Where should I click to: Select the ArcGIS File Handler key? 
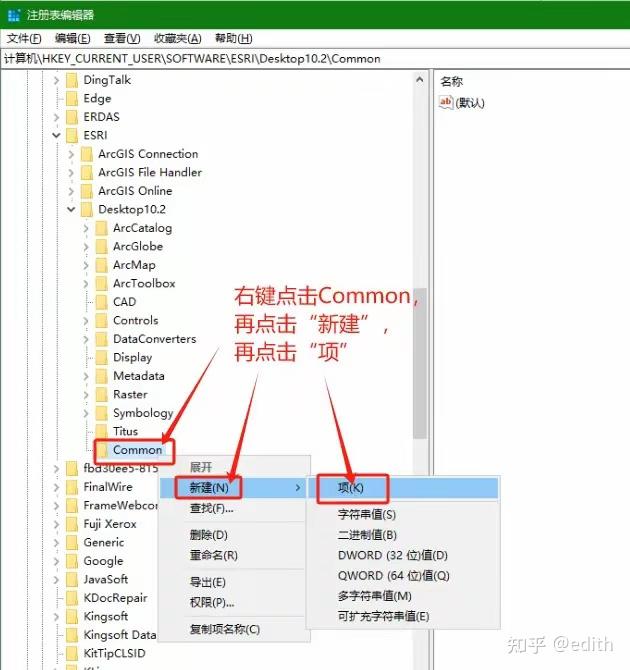pos(150,172)
